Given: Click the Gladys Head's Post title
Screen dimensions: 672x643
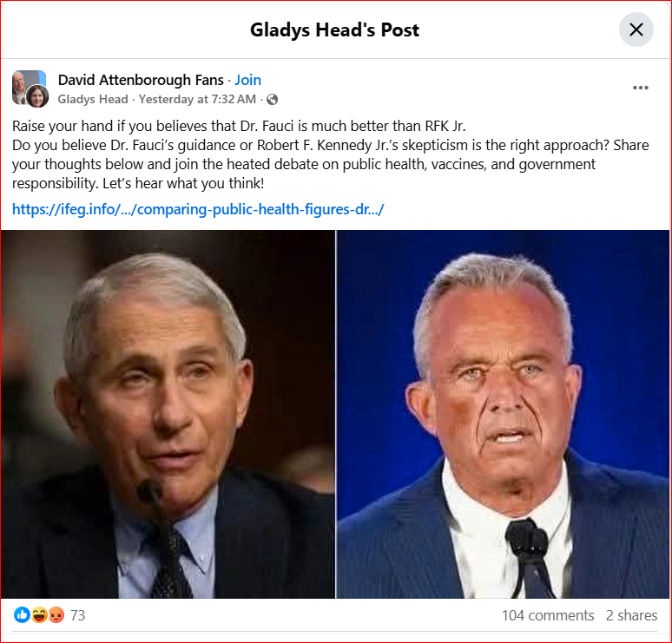Looking at the screenshot, I should tap(334, 30).
